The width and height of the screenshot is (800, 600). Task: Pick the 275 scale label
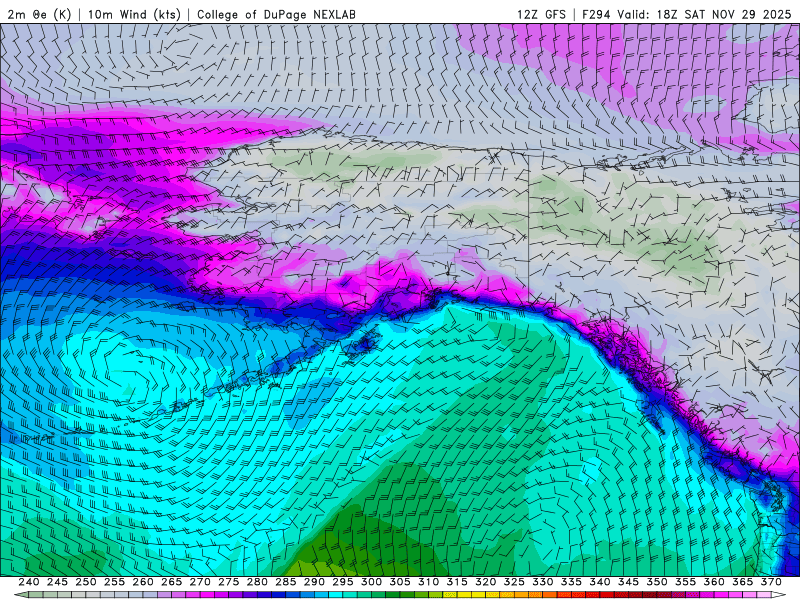tap(229, 582)
